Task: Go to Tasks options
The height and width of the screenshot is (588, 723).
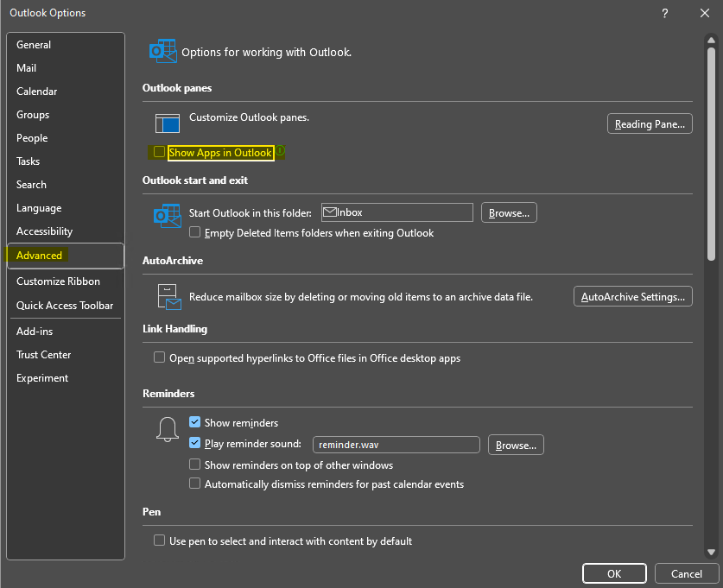Action: tap(66, 161)
